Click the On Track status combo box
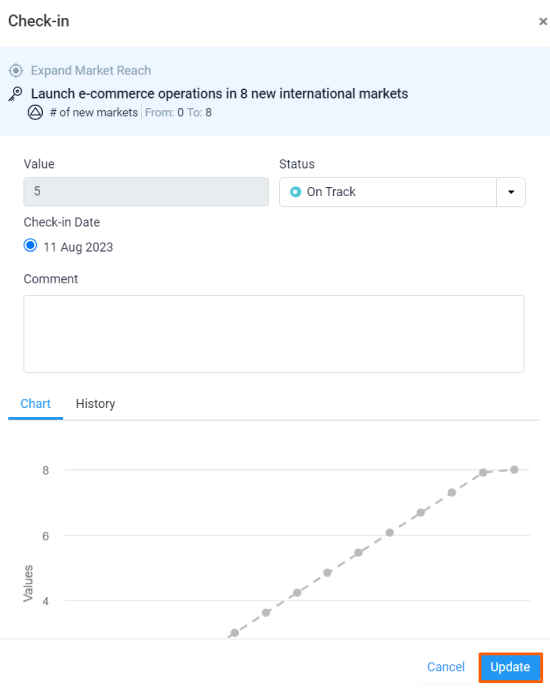 pyautogui.click(x=402, y=192)
